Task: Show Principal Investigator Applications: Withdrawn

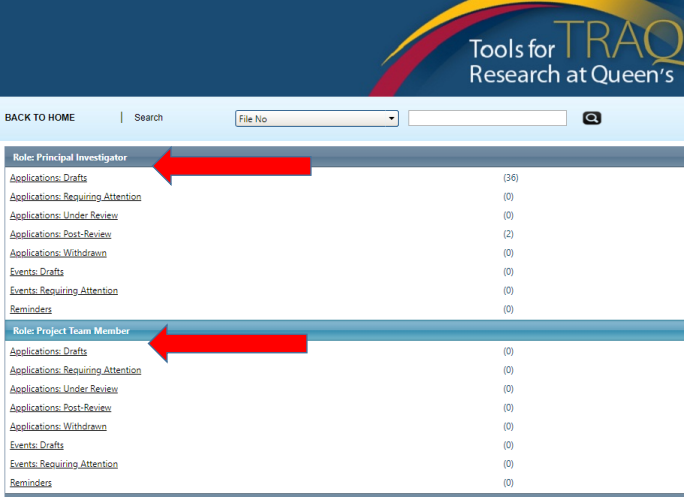Action: 58,253
